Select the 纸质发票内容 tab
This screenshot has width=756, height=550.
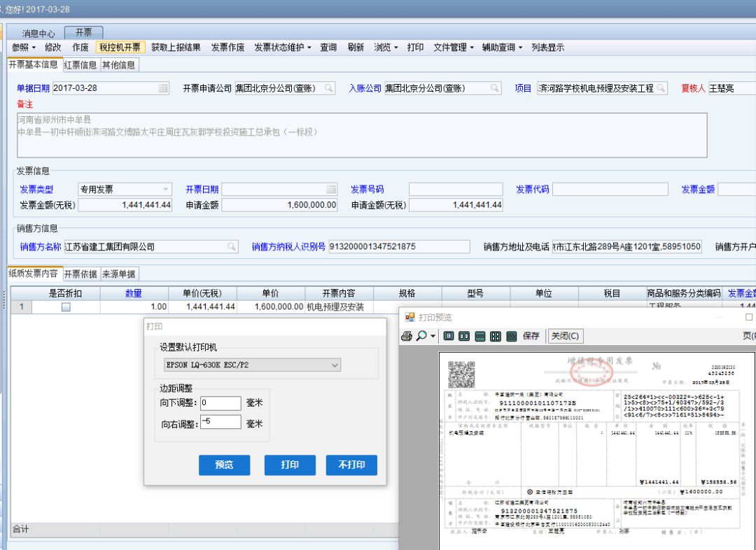[34, 274]
